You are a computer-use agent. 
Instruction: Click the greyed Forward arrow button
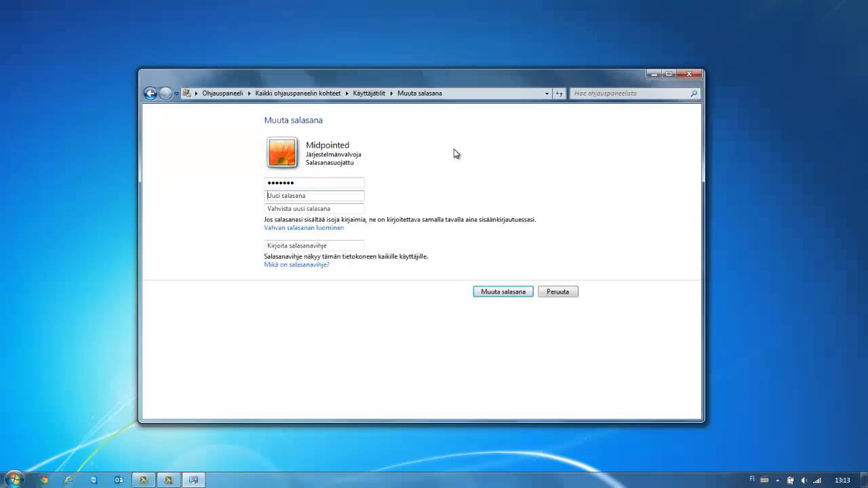tap(165, 94)
